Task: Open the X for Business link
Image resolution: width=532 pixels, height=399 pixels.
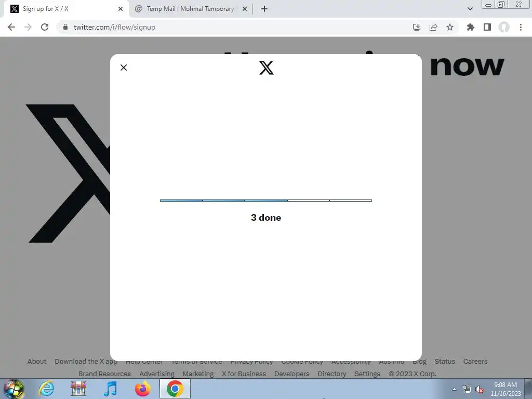Action: [x=244, y=374]
